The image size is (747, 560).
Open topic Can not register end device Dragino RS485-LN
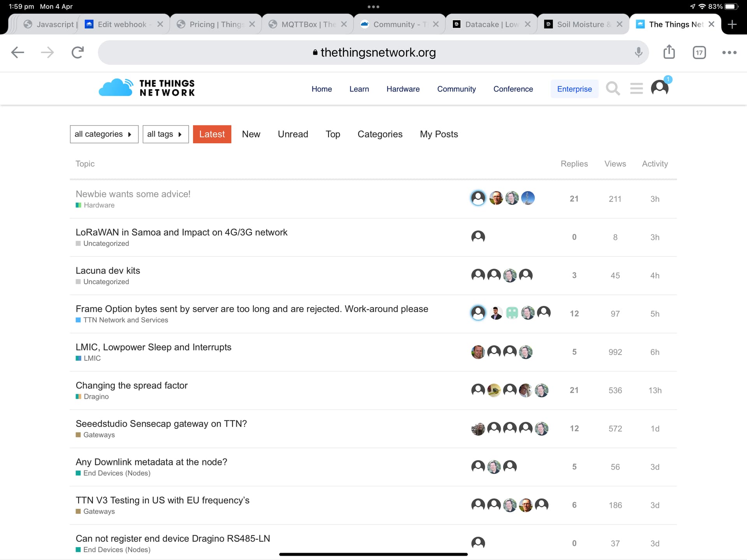(173, 539)
